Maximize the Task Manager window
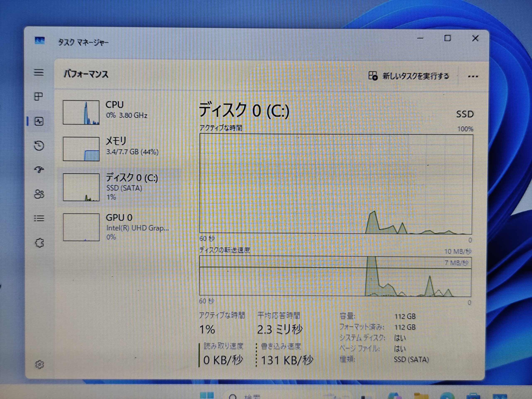This screenshot has height=399, width=532. [x=447, y=38]
